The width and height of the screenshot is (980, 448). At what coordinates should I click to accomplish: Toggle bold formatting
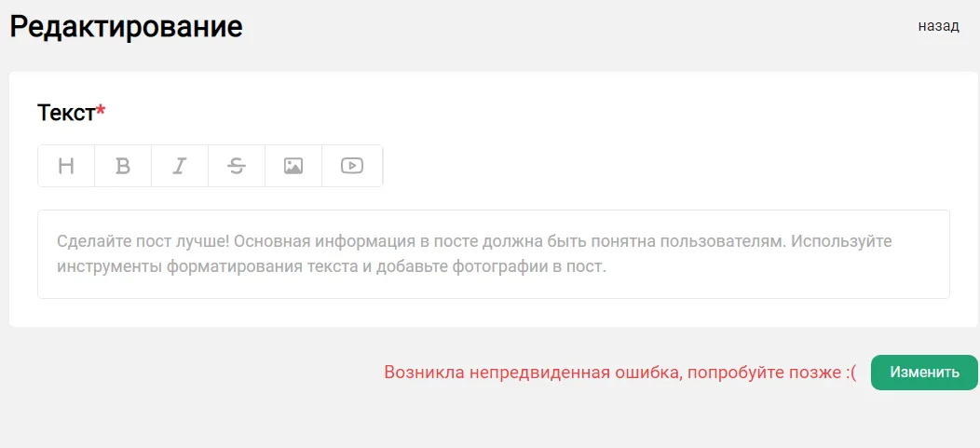(x=123, y=166)
